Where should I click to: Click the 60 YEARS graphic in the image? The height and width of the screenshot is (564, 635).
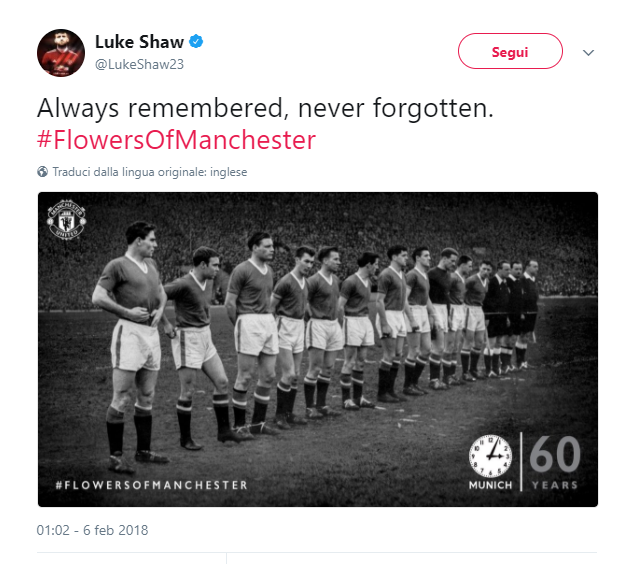[x=555, y=462]
